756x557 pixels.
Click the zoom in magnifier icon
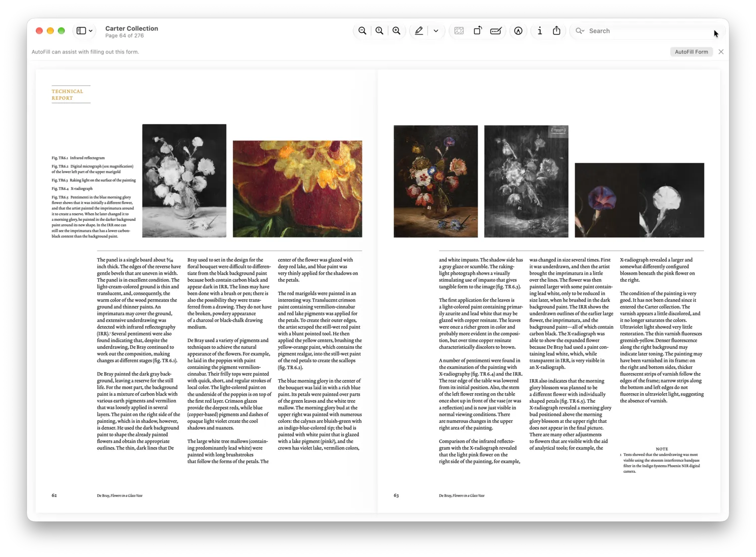(x=397, y=31)
